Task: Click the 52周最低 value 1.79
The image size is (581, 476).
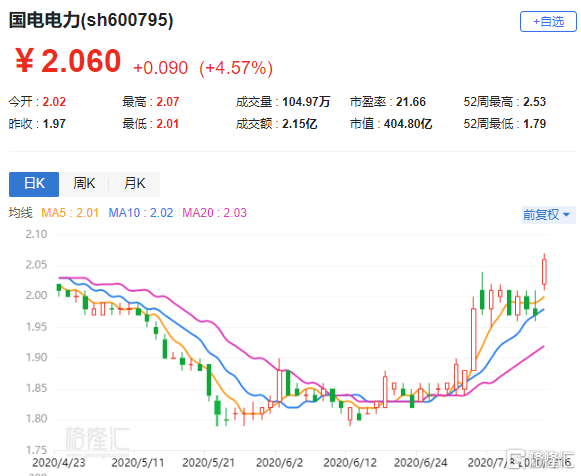Action: point(534,124)
